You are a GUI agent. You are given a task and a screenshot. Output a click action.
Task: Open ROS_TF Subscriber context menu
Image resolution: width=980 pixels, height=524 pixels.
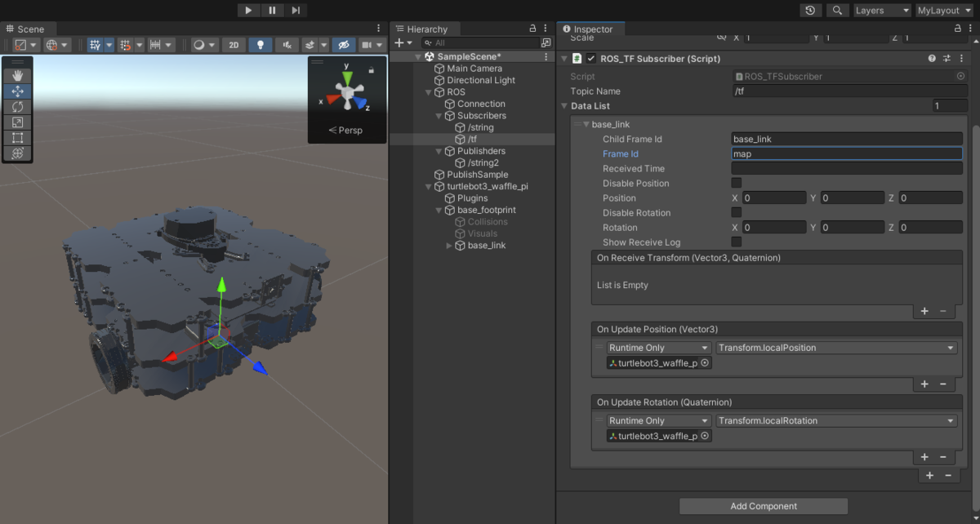[x=961, y=59]
